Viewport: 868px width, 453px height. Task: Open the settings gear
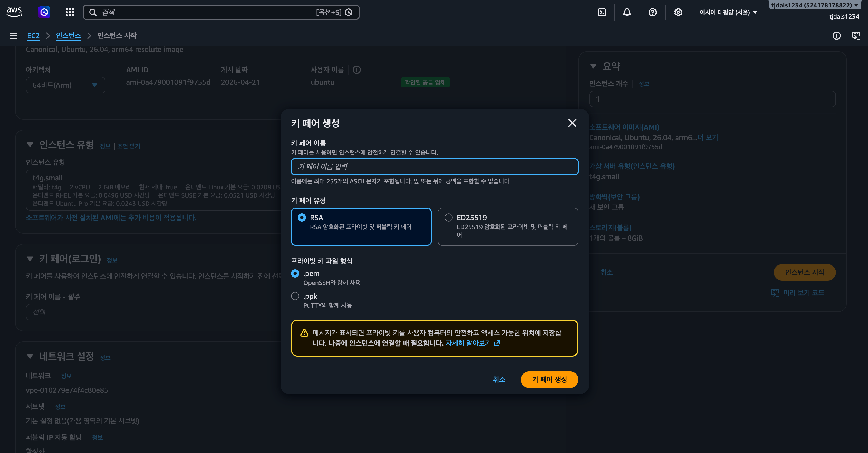[x=678, y=12]
